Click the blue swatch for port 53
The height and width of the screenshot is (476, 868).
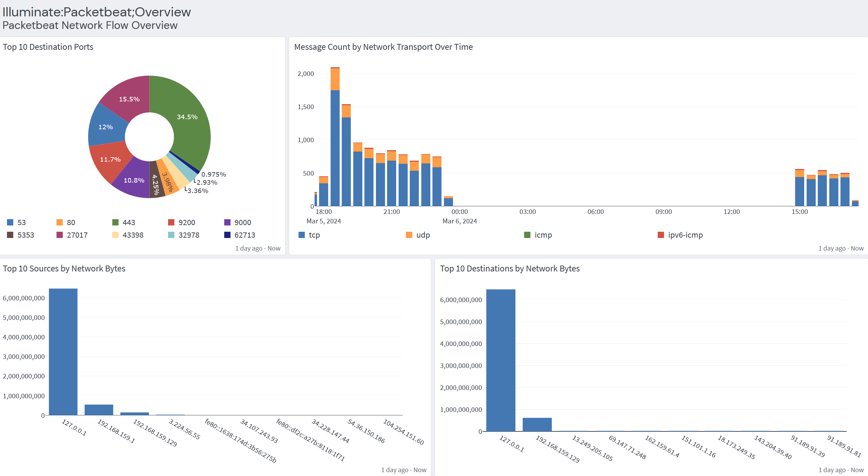[x=10, y=222]
